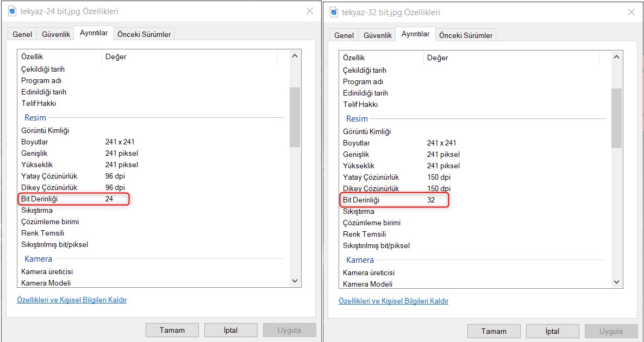Select Ayrıntılar tab in tekyaz-32 bit dialog
Image resolution: width=644 pixels, height=342 pixels.
[415, 34]
